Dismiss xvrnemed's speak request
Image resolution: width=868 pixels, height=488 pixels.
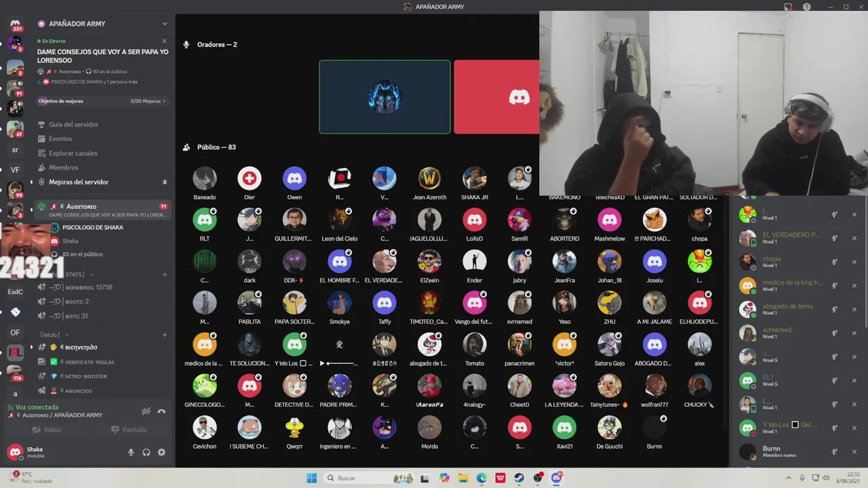point(854,333)
